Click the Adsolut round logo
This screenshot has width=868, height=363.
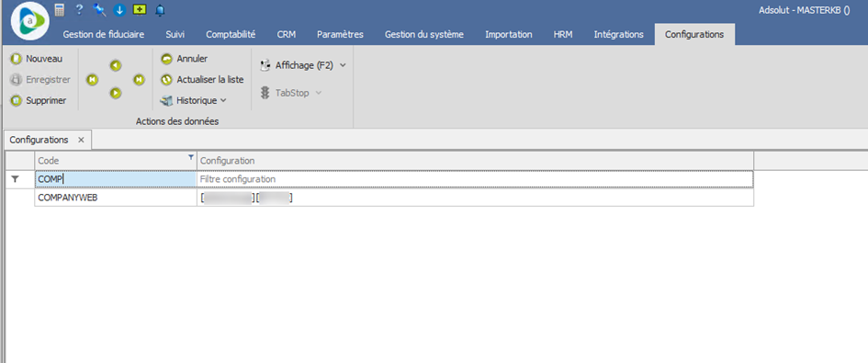[30, 21]
